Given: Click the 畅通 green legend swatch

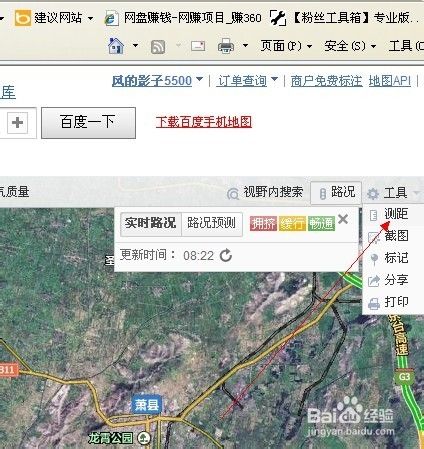Looking at the screenshot, I should coord(321,223).
